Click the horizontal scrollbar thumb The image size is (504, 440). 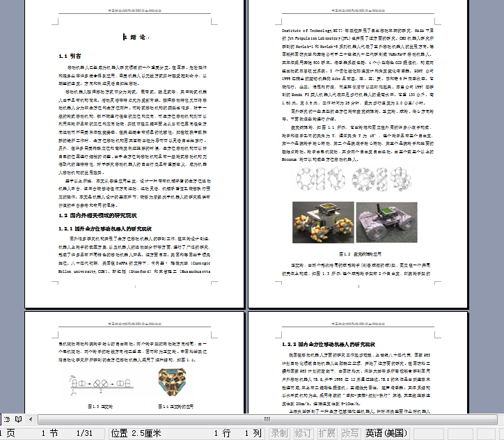[267, 419]
